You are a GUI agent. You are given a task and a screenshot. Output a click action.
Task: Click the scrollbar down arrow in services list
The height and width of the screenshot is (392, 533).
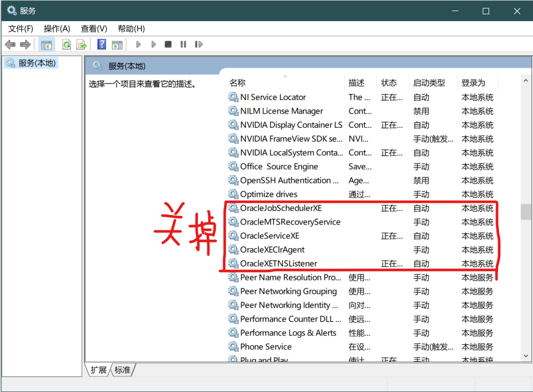tap(526, 356)
